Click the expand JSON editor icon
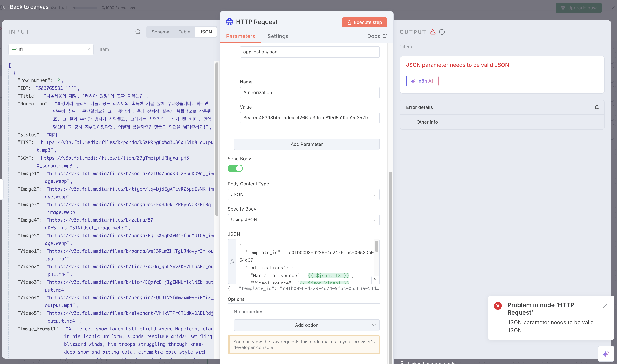The height and width of the screenshot is (364, 617). tap(375, 280)
